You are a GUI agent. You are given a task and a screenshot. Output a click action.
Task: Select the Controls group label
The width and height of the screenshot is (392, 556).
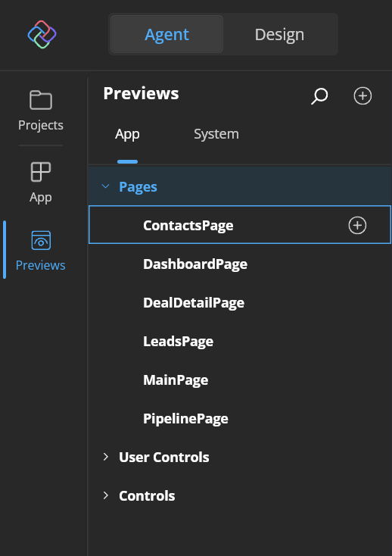147,496
